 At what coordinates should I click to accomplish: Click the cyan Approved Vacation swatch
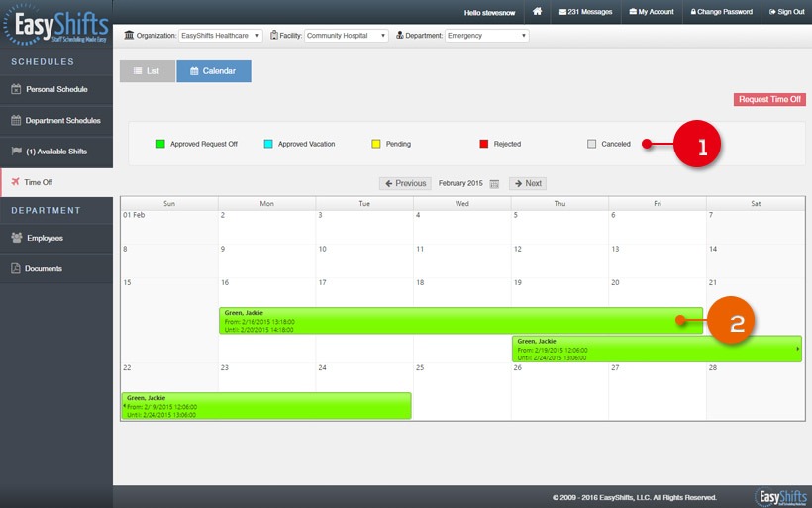[268, 144]
